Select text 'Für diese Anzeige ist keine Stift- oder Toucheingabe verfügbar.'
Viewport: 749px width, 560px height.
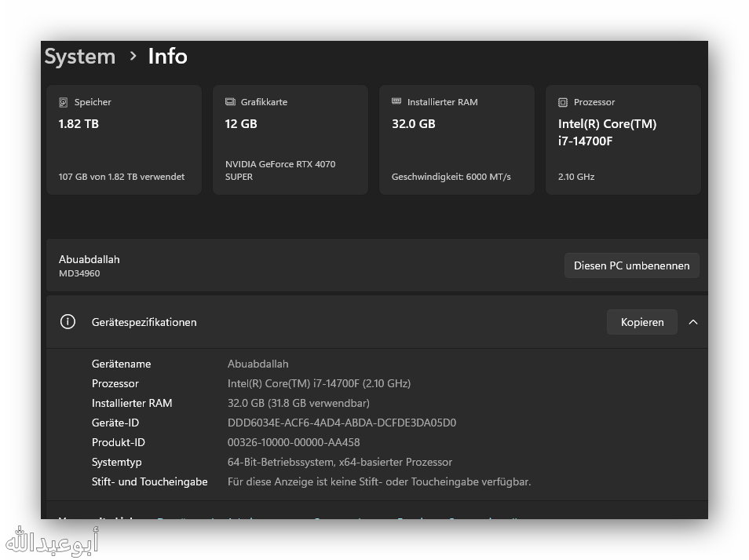point(379,481)
